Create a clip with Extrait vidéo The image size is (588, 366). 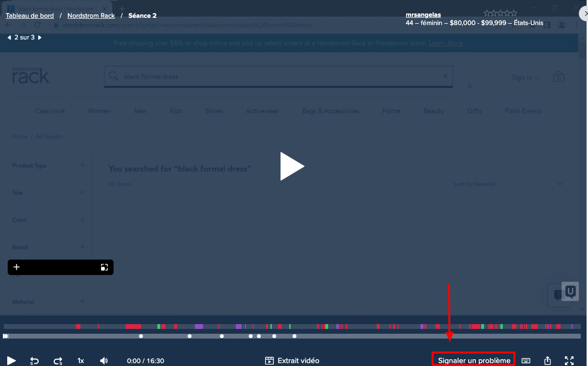pyautogui.click(x=292, y=361)
